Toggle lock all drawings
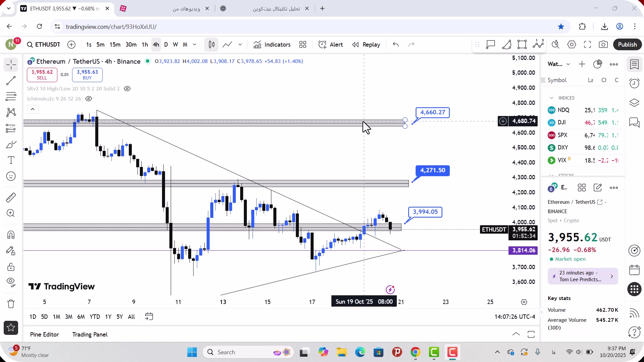The height and width of the screenshot is (362, 644). [x=11, y=267]
